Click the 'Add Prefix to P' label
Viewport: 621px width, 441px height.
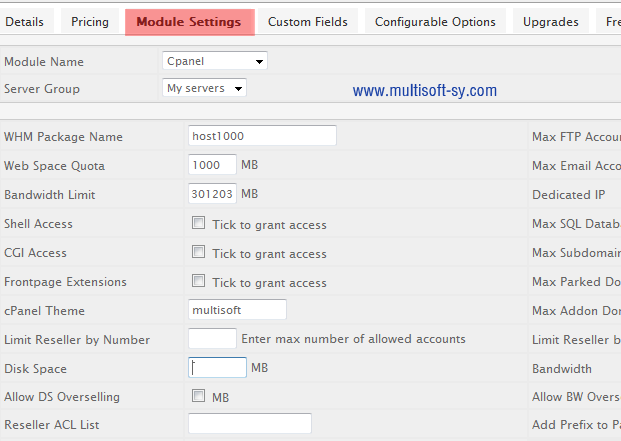(576, 425)
